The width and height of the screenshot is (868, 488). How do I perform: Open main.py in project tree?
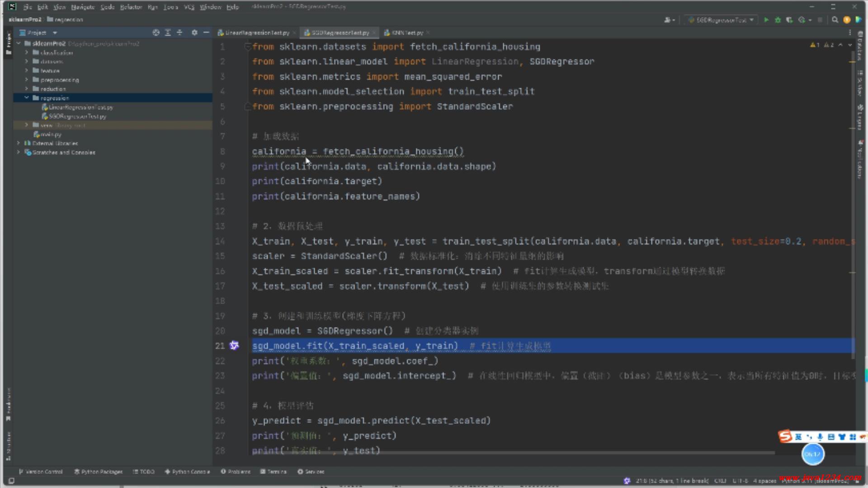(50, 134)
